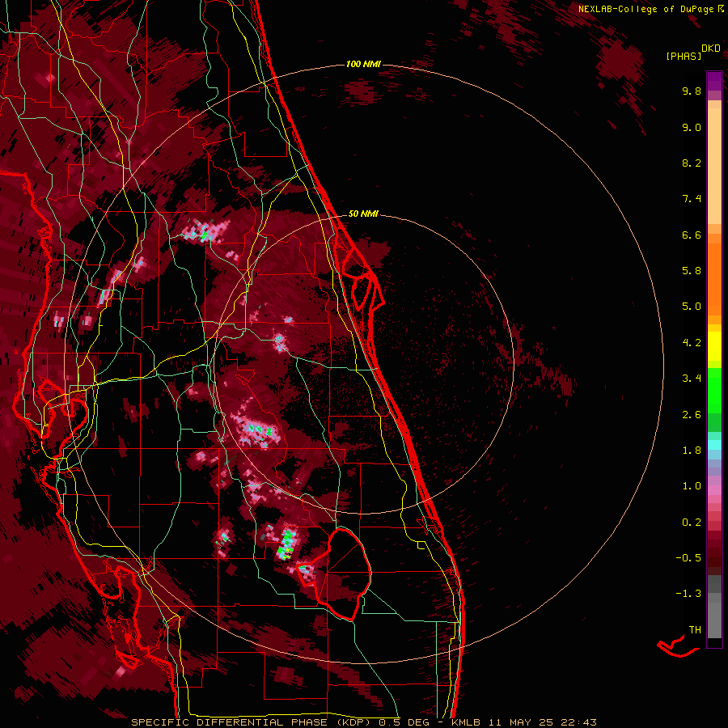The image size is (728, 728).
Task: Click the -0.5 scale value
Action: [x=688, y=558]
